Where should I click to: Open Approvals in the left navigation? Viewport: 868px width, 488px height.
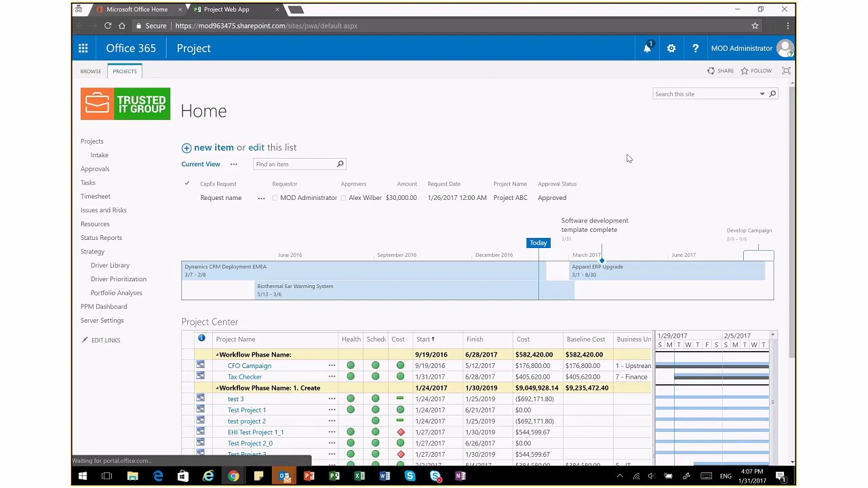click(95, 169)
